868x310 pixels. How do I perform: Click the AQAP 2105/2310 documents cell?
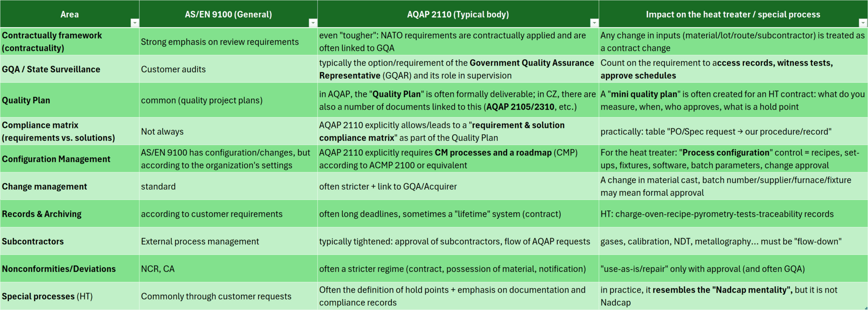click(458, 100)
